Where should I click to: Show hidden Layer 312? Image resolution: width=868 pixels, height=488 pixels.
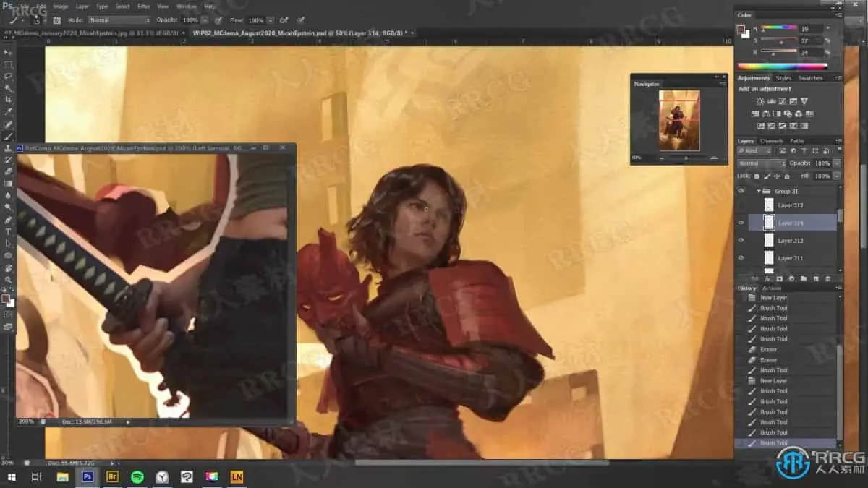[x=741, y=205]
